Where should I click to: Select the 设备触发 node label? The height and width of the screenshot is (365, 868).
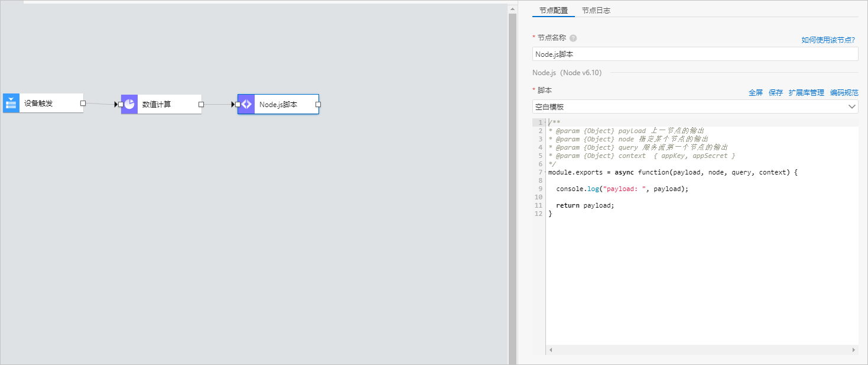coord(38,104)
